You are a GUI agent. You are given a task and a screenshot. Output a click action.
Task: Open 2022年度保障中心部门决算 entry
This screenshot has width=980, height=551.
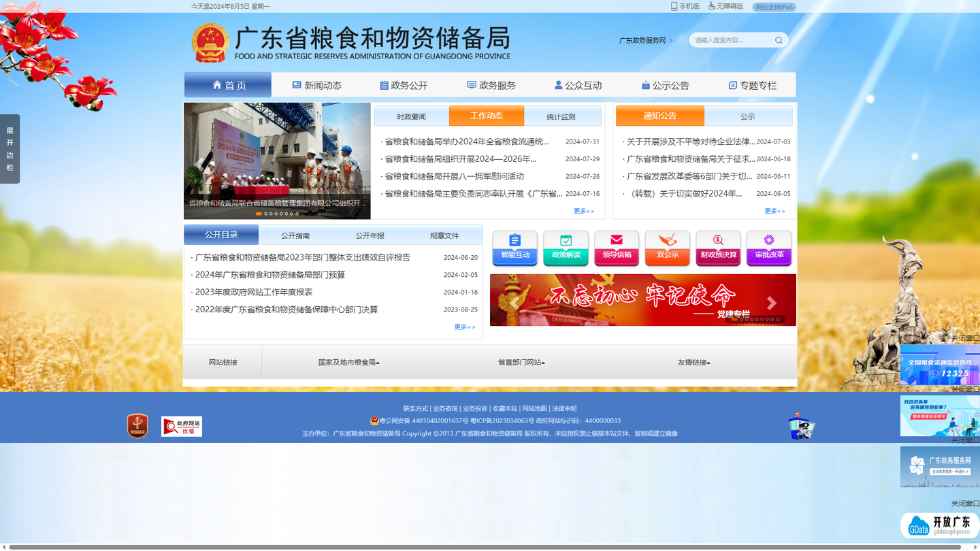click(286, 310)
